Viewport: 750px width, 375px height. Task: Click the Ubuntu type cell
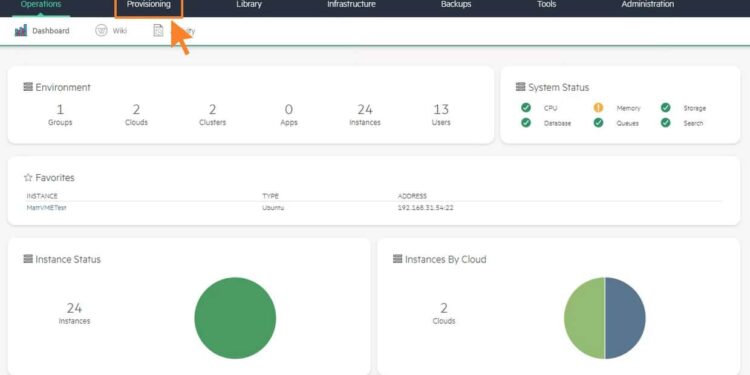pos(273,208)
